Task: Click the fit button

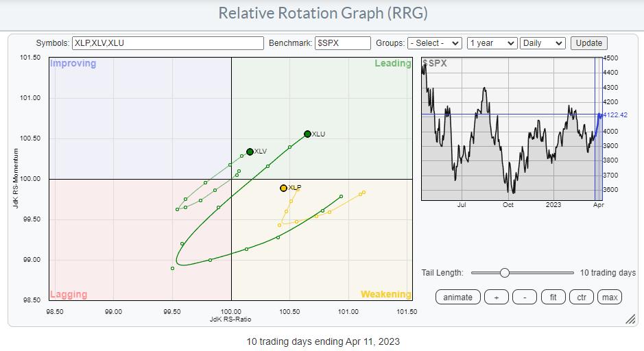Action: tap(553, 297)
